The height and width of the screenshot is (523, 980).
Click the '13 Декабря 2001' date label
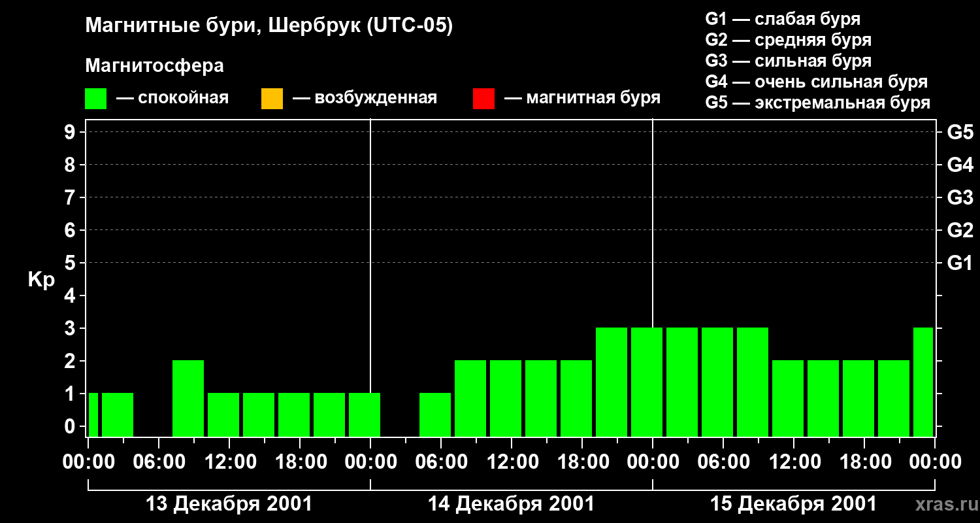(229, 504)
